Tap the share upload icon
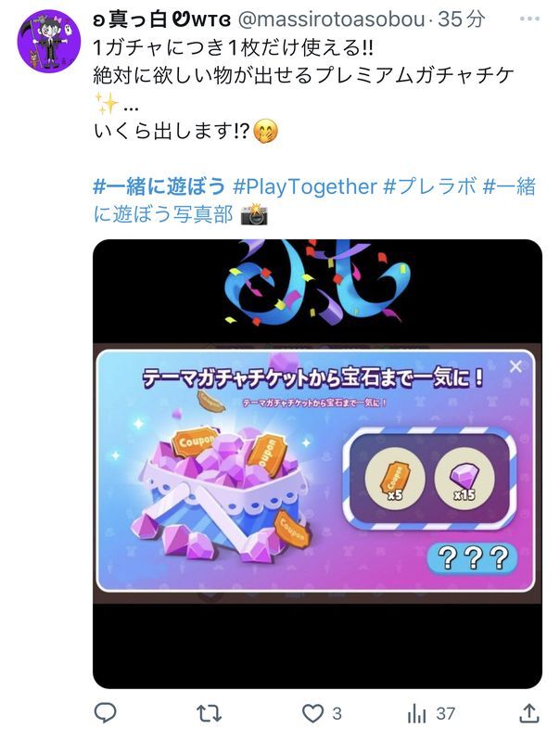This screenshot has height=742, width=560. tap(528, 712)
